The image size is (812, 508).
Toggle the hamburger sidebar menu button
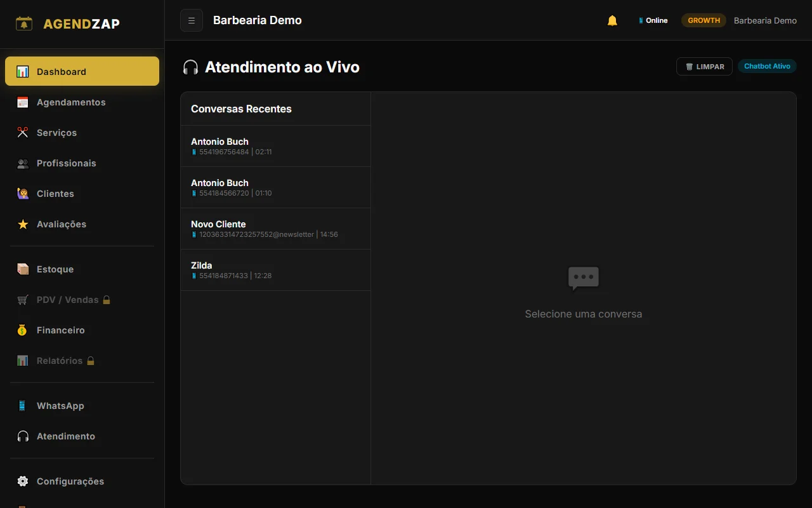pos(192,20)
